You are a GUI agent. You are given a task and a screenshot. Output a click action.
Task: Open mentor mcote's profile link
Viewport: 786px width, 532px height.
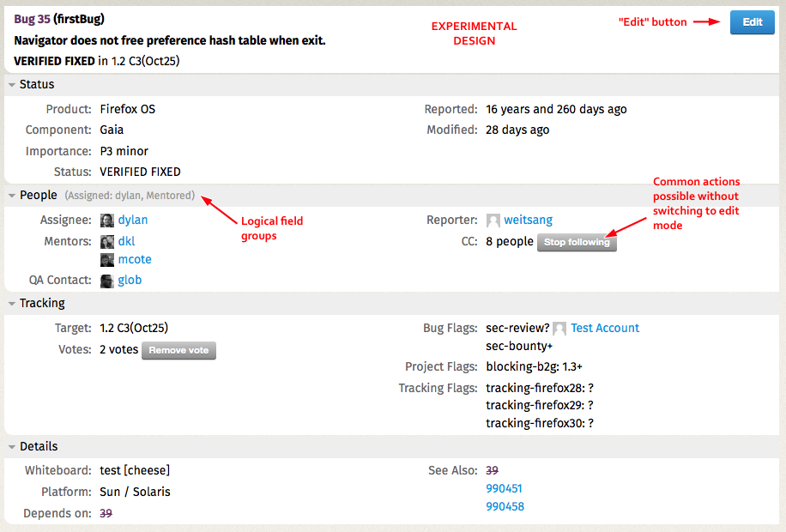(x=135, y=259)
